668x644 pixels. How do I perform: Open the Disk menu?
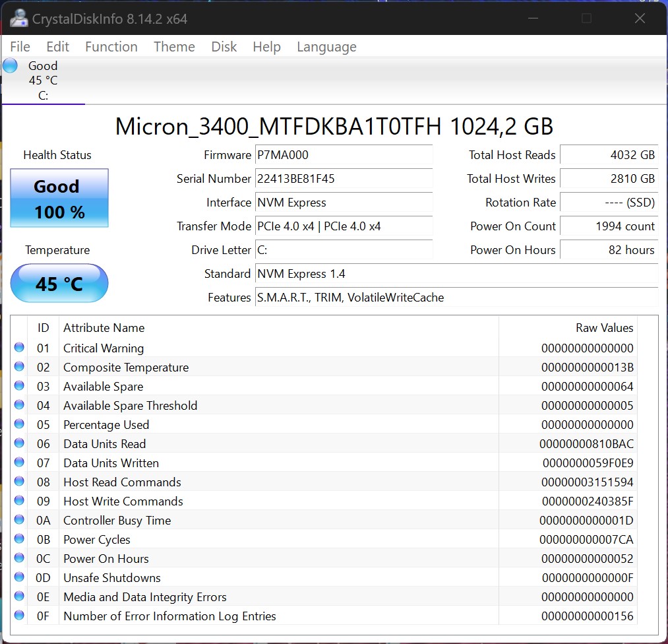(x=224, y=46)
